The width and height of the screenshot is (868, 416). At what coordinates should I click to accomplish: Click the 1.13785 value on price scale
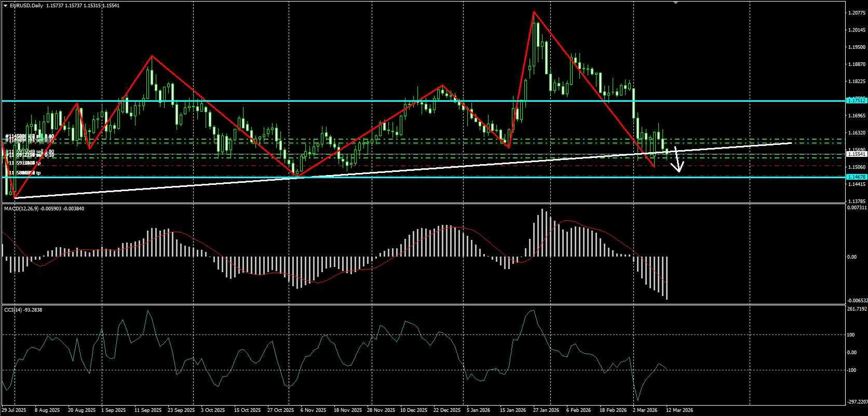click(x=856, y=201)
